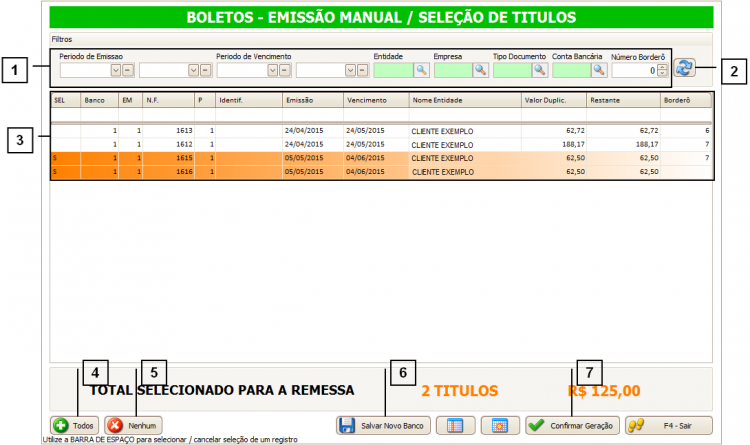This screenshot has width=750, height=445.
Task: Click the refresh filter icon button
Action: point(684,68)
